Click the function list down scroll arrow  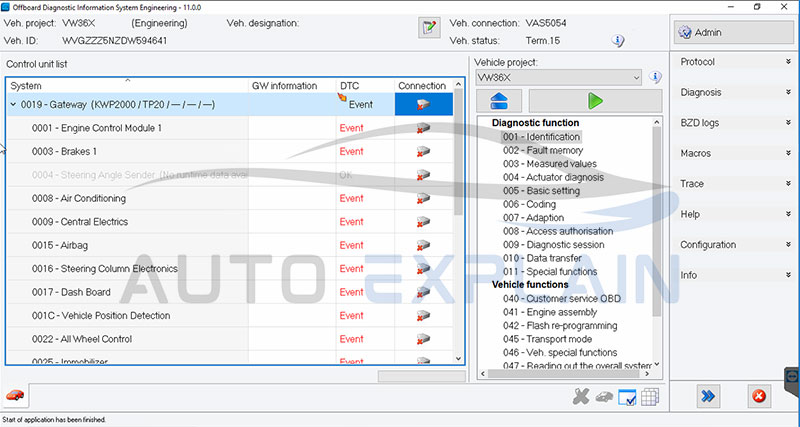tap(657, 364)
